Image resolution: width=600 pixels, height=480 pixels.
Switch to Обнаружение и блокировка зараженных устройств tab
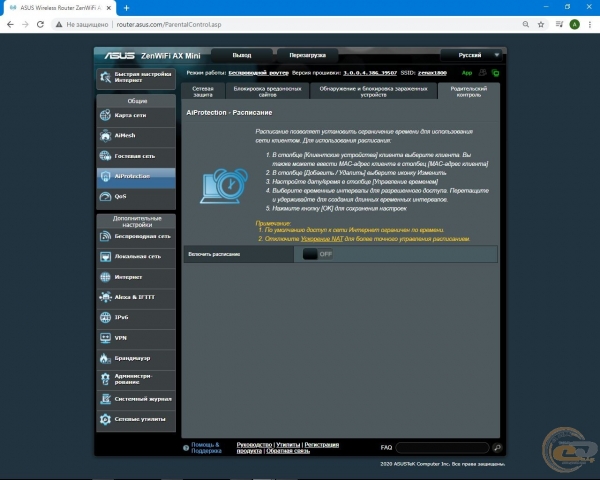click(x=373, y=91)
